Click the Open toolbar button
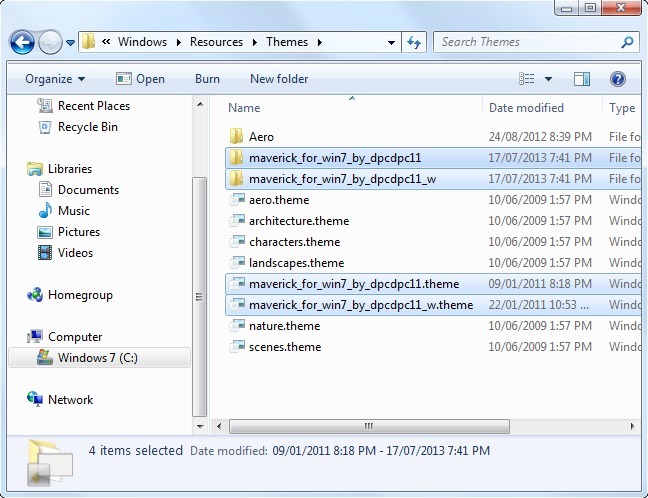This screenshot has height=498, width=648. 141,79
